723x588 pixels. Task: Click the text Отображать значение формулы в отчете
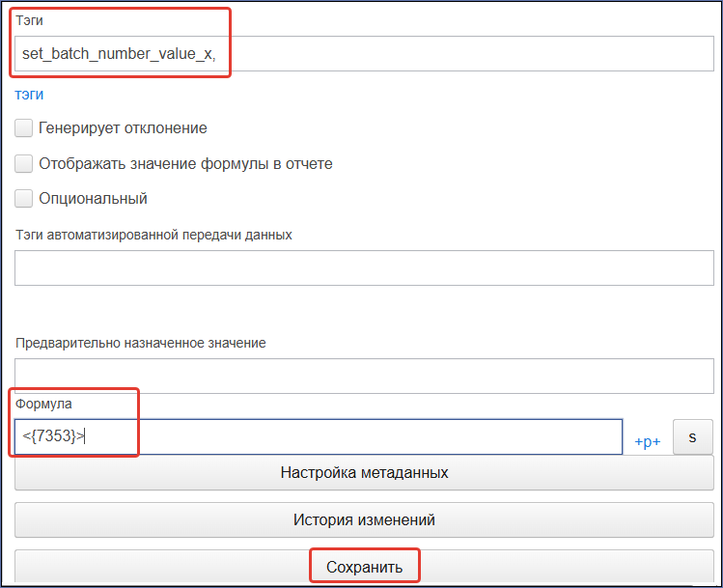pos(185,164)
